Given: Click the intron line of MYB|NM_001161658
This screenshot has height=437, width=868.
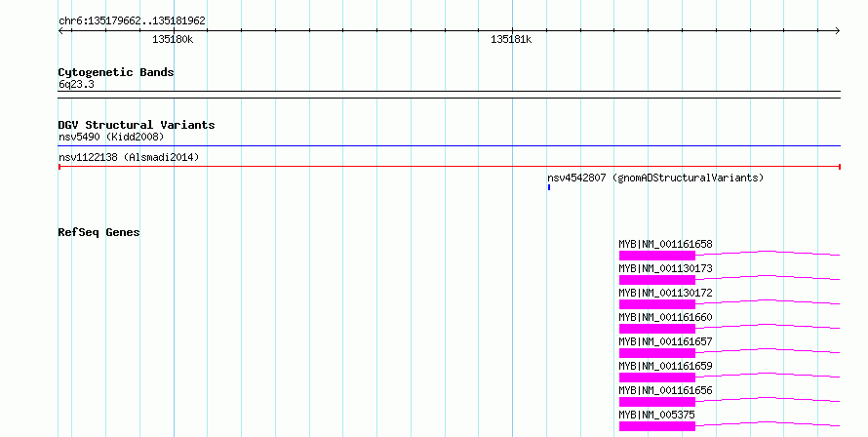Looking at the screenshot, I should [768, 252].
